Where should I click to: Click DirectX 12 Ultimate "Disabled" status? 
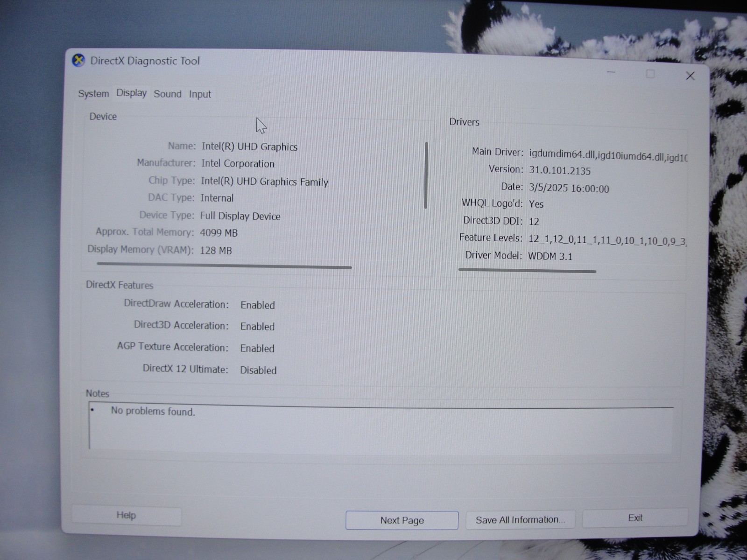(x=258, y=371)
